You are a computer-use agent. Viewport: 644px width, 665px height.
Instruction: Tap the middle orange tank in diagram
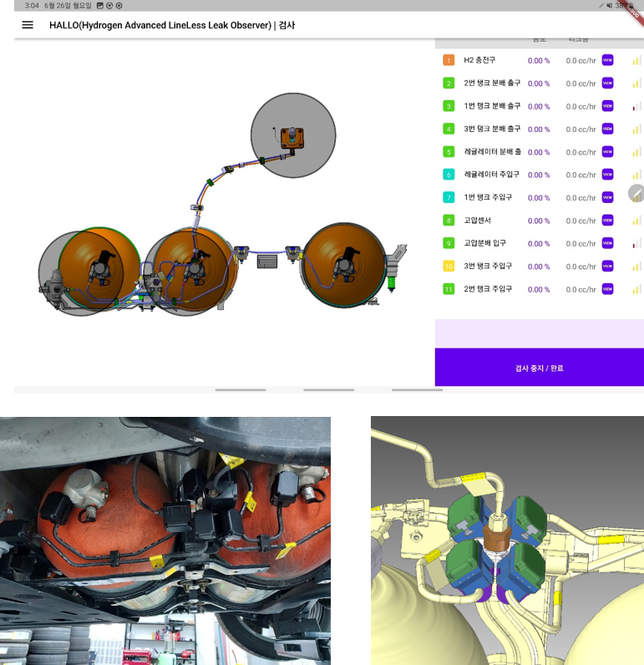point(194,269)
